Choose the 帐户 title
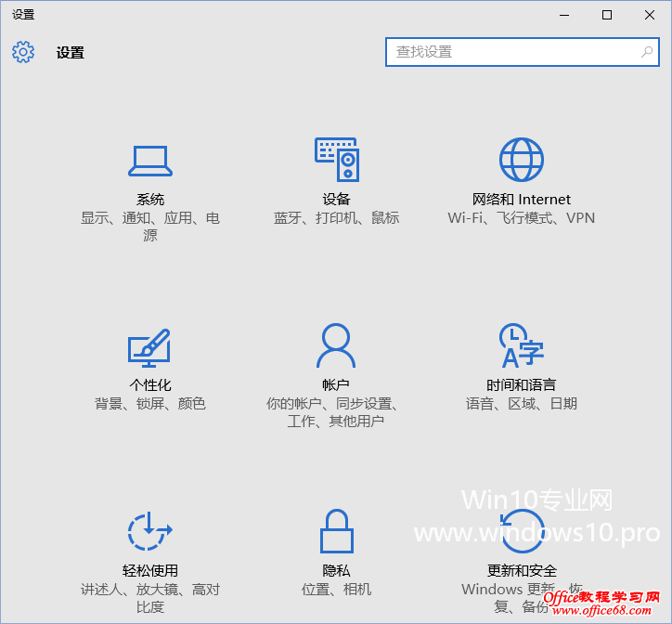 click(336, 385)
